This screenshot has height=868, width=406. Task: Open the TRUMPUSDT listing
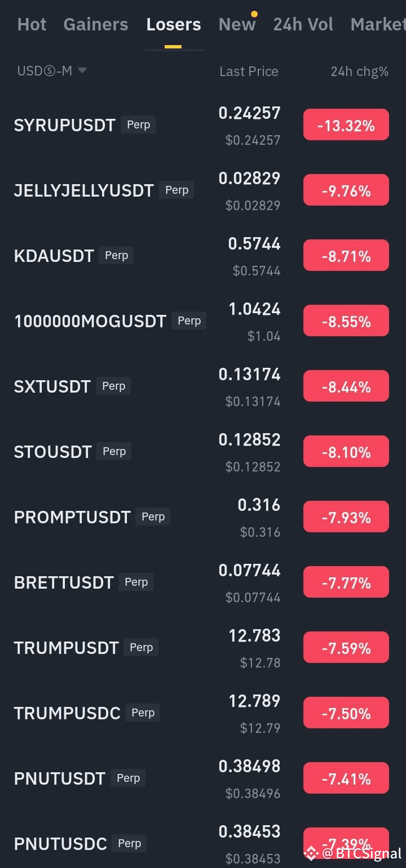pos(203,648)
